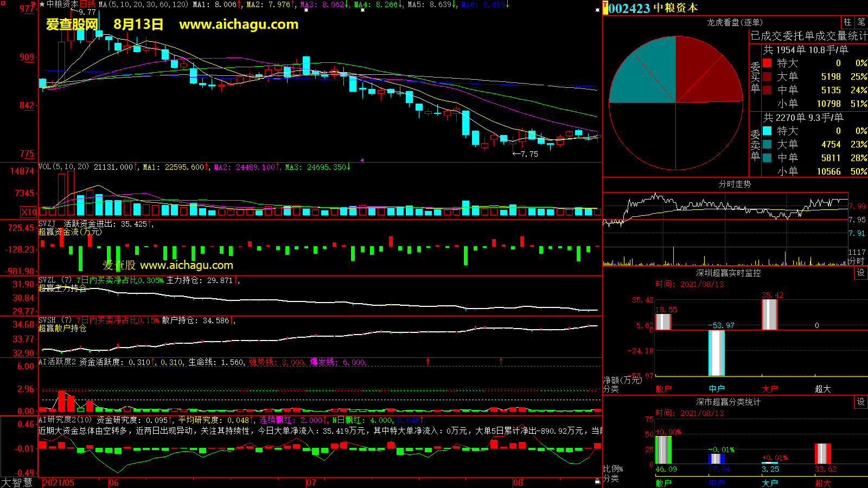
Task: Click the yellow T marker beside 002423
Action: coord(605,8)
